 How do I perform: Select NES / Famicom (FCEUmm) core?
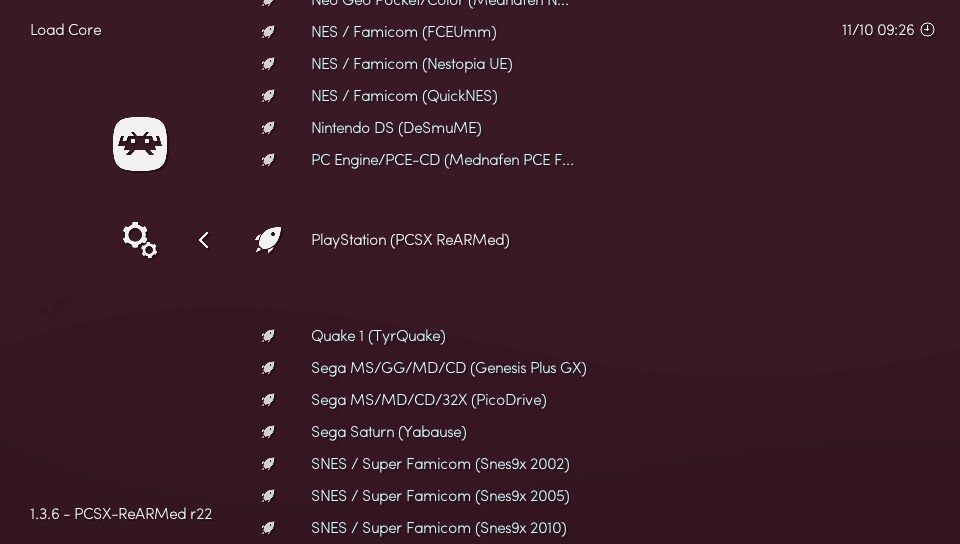click(x=403, y=32)
